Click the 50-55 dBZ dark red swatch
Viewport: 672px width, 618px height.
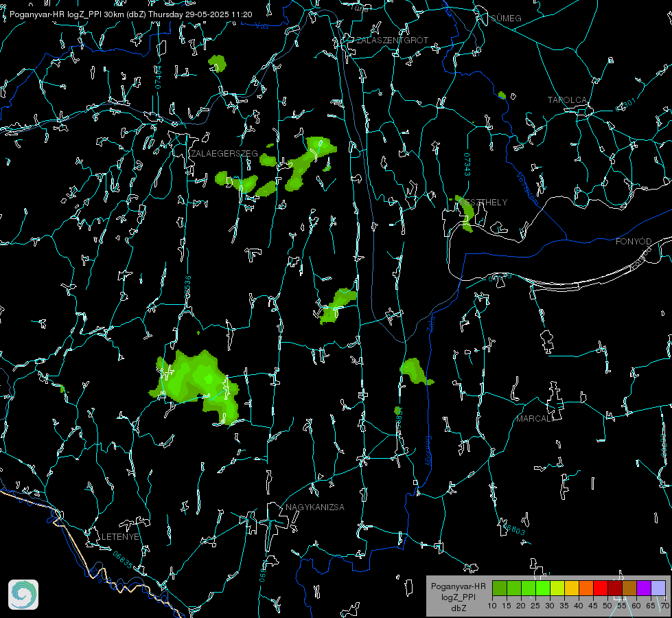[615, 588]
